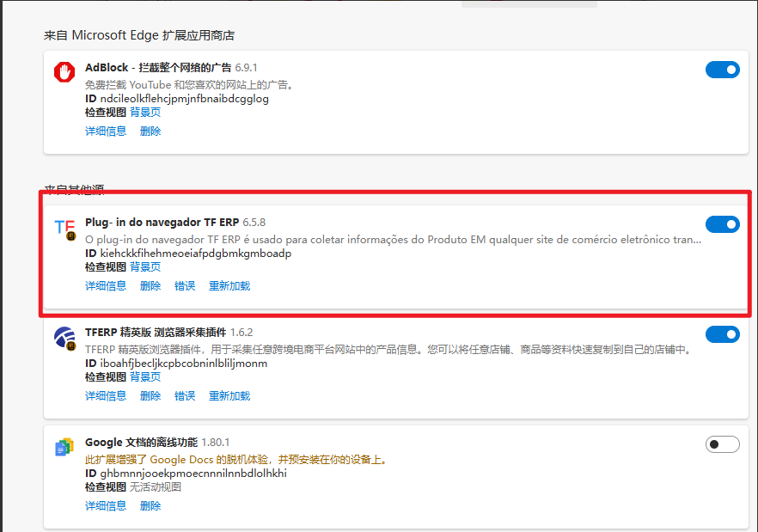Open 背景页 for Plug-in do navegador TF ERP

tap(145, 267)
